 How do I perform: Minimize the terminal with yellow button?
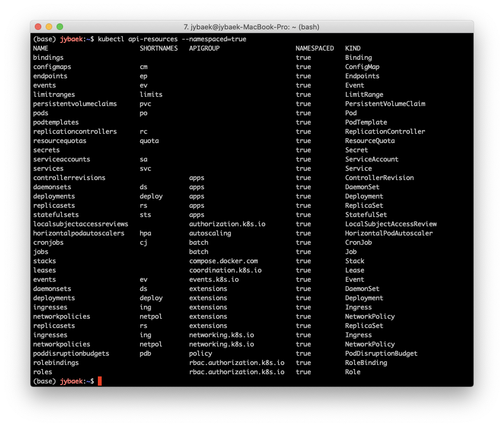point(49,27)
